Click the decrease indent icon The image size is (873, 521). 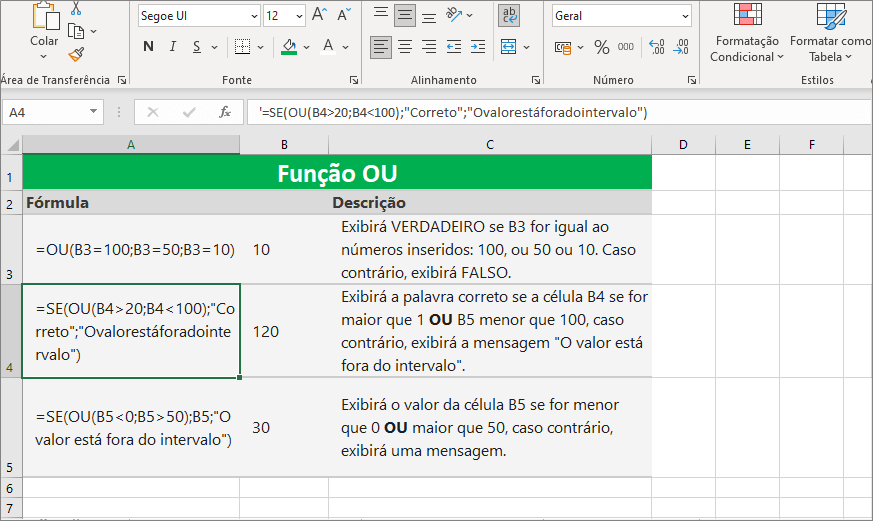coord(454,47)
